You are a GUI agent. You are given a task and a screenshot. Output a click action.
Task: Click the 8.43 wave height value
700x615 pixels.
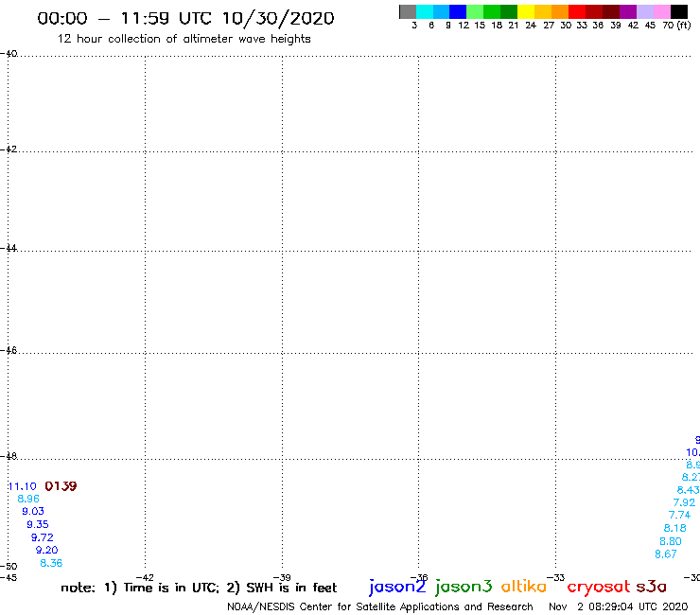688,490
